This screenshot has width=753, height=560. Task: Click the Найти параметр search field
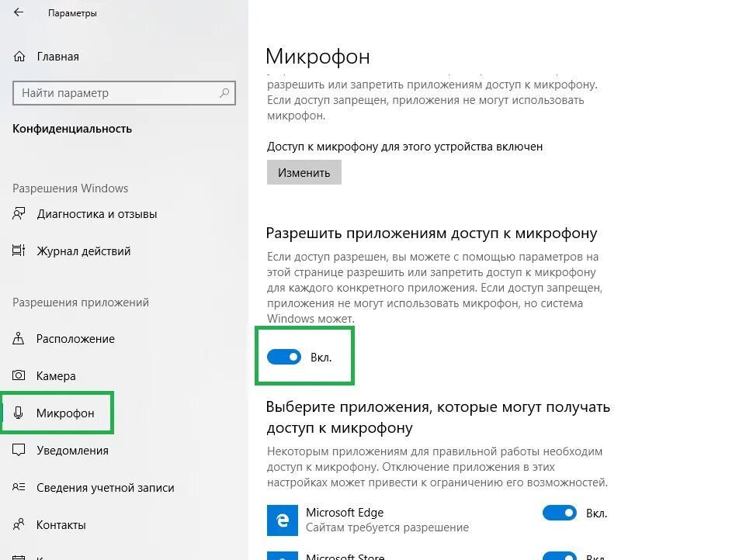coord(124,93)
